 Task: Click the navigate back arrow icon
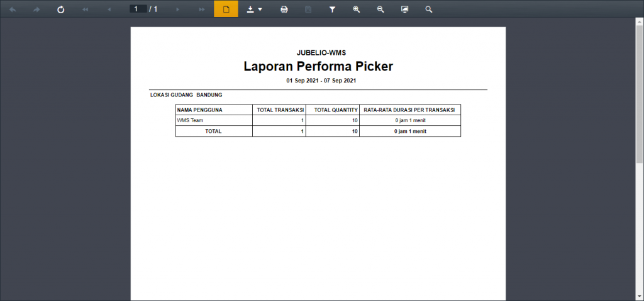pos(13,9)
